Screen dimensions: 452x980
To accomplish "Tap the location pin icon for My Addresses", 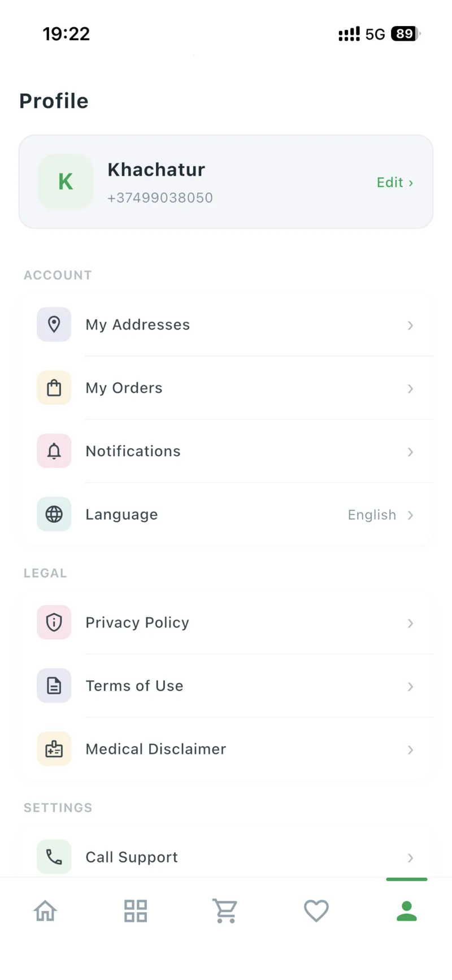I will (54, 324).
